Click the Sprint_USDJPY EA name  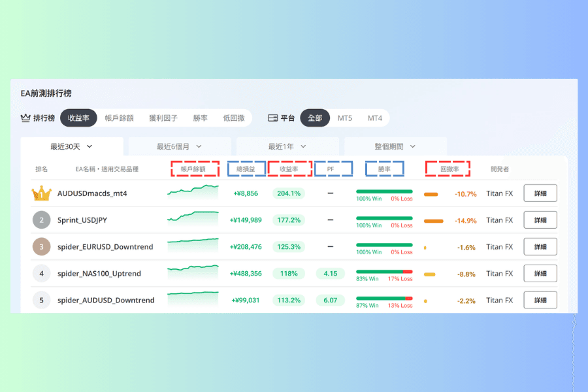82,220
